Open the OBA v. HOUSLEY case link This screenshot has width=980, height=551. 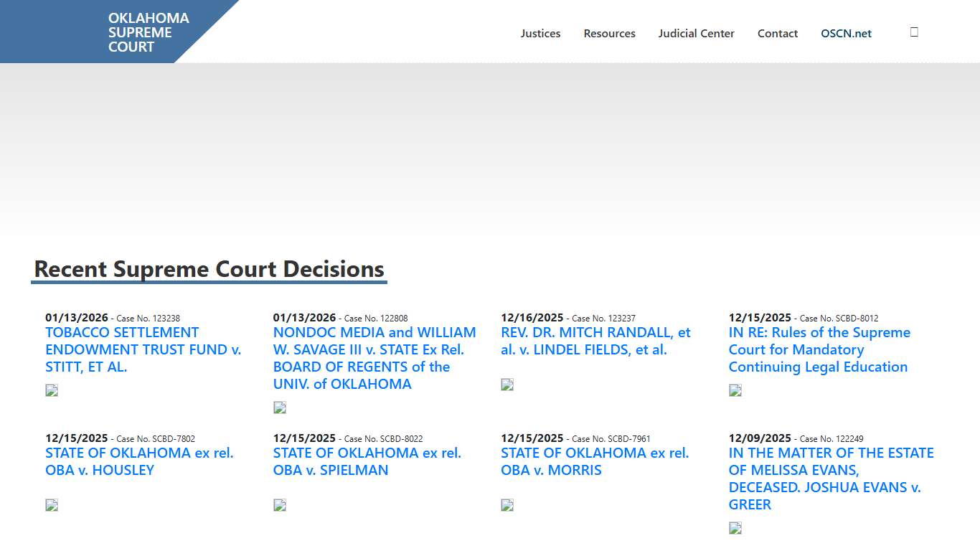(x=139, y=461)
